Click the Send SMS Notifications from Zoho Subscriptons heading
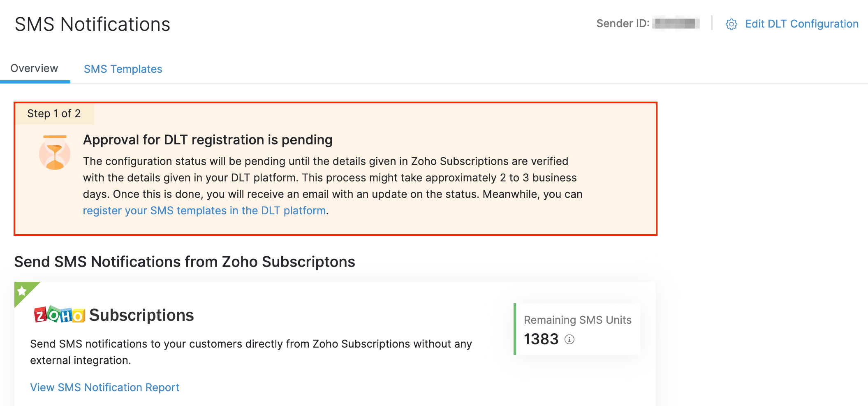The width and height of the screenshot is (868, 406). pyautogui.click(x=185, y=262)
